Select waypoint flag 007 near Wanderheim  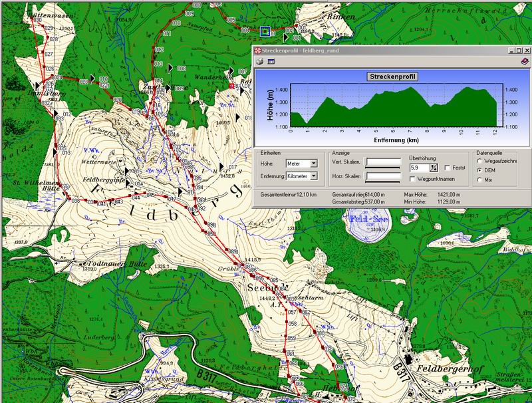pyautogui.click(x=231, y=71)
